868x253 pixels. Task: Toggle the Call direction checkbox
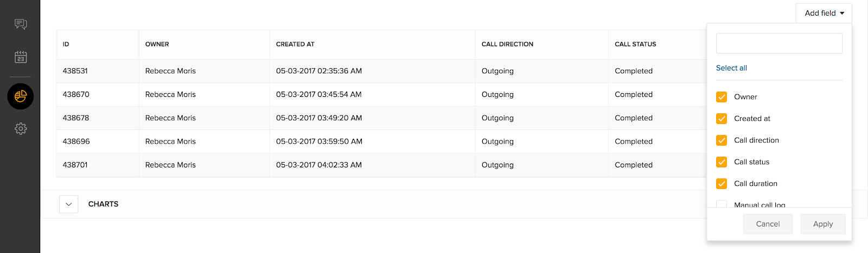tap(722, 140)
